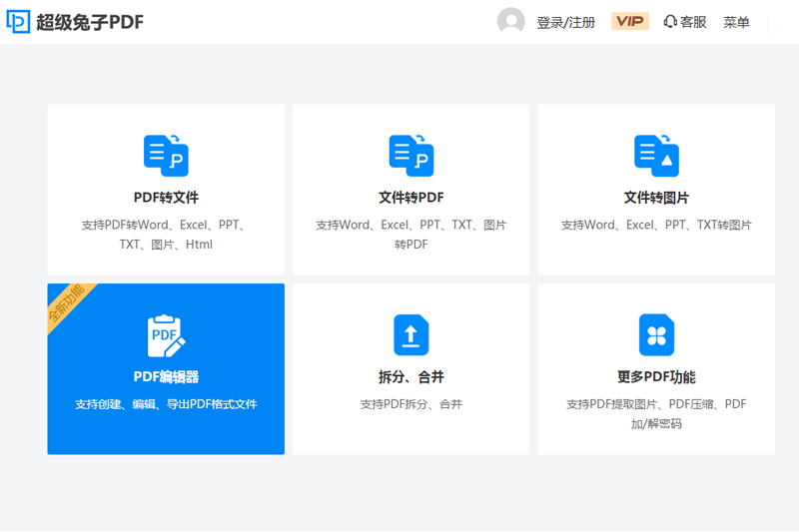Click 支持Word、Excel、PPT、TXT转图片 description
Screen dimensions: 799x532
[656, 225]
